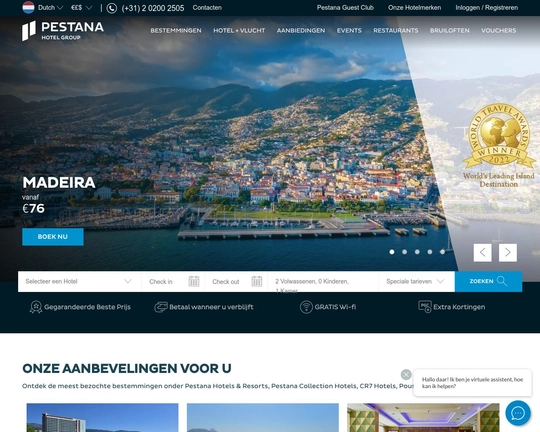Open the RESTAURANTS menu item

(396, 31)
